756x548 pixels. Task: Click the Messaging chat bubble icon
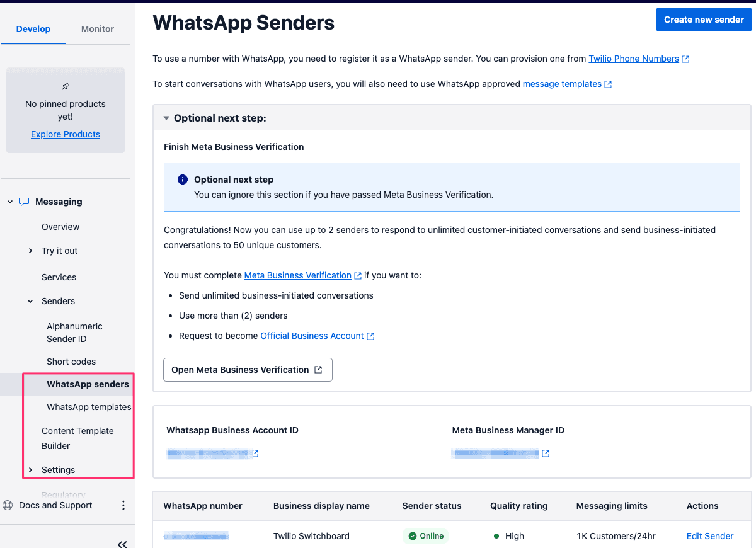pyautogui.click(x=24, y=202)
